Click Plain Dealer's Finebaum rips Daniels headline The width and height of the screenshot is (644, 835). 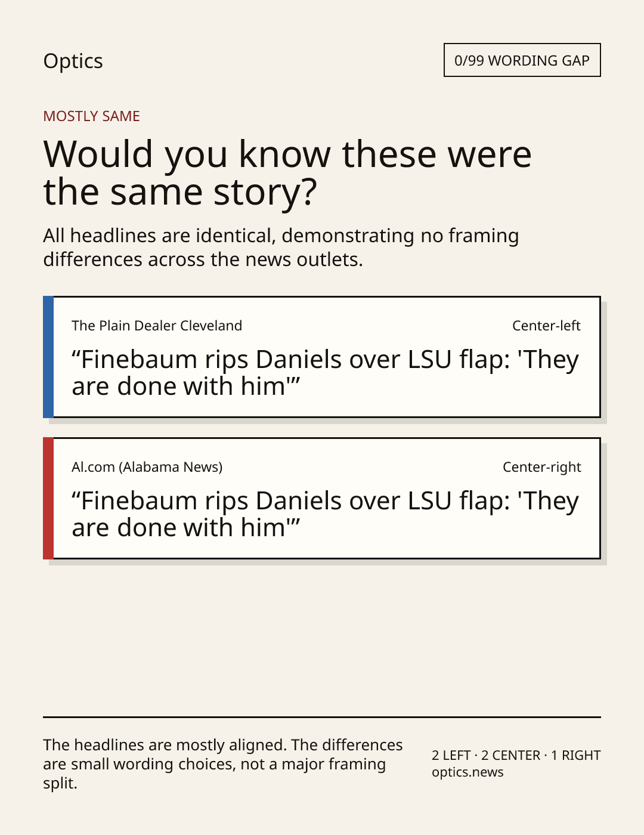click(x=325, y=373)
